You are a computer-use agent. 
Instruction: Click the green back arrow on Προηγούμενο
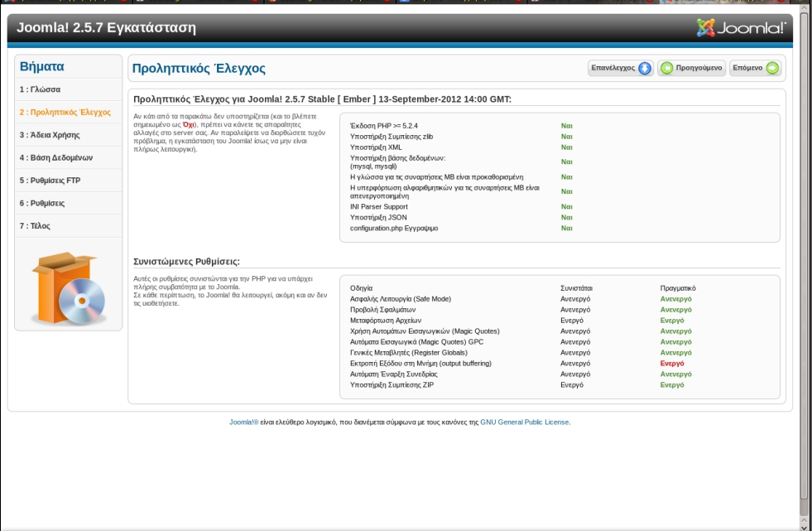(x=666, y=68)
